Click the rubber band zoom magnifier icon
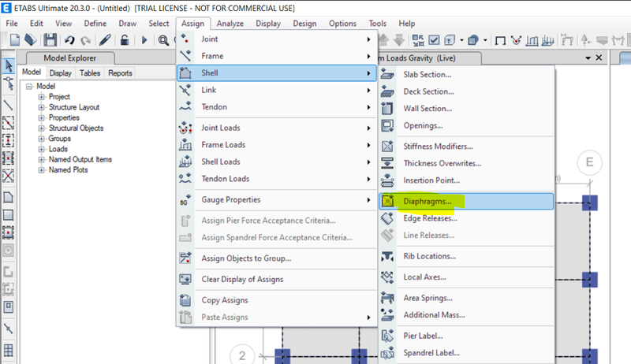The height and width of the screenshot is (364, 631). tap(163, 40)
